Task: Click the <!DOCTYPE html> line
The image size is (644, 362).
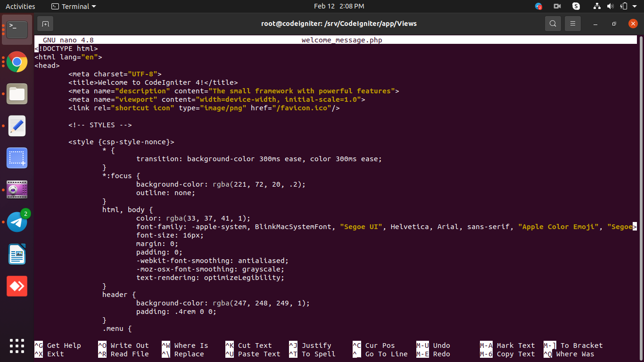Action: [x=66, y=49]
